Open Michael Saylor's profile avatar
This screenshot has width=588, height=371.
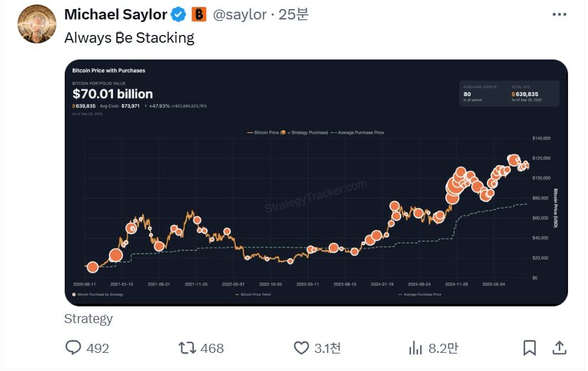(37, 24)
